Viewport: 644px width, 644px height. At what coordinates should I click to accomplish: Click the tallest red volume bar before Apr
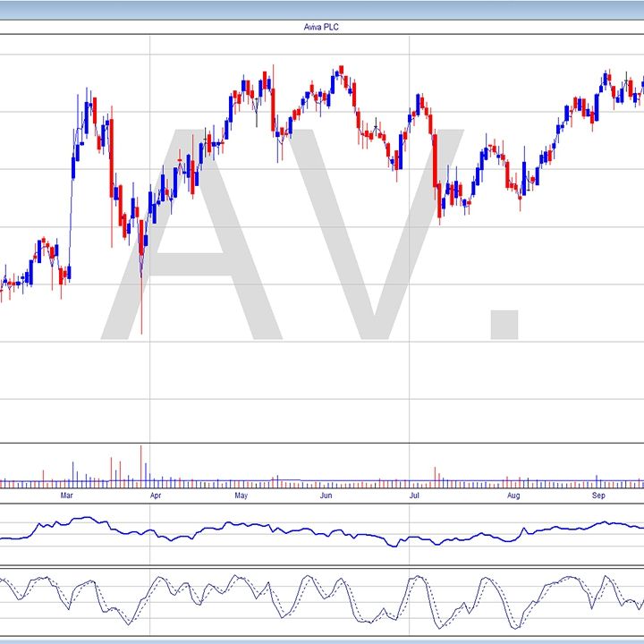141,463
